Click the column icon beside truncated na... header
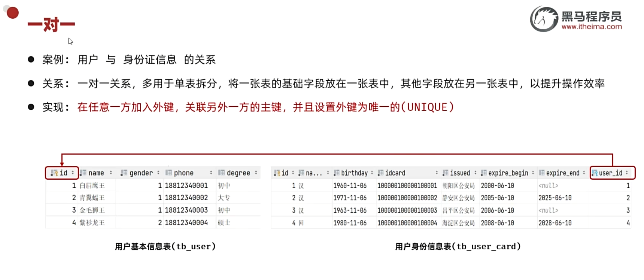The image size is (644, 280). tap(301, 173)
